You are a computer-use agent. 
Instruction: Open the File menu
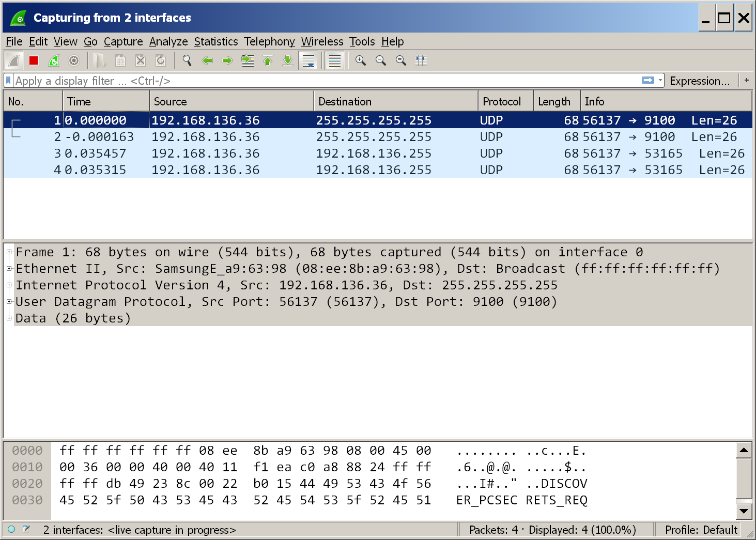tap(14, 41)
